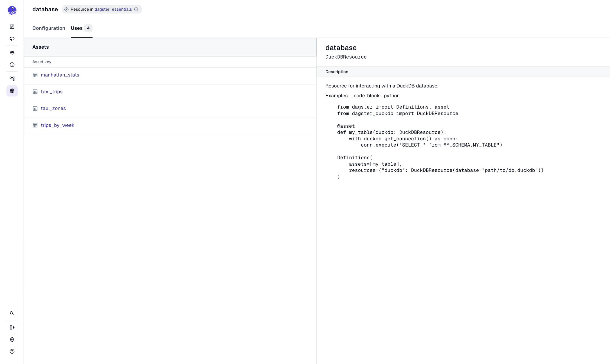610x364 pixels.
Task: Reload the dagster_essentials code location
Action: pos(136,9)
